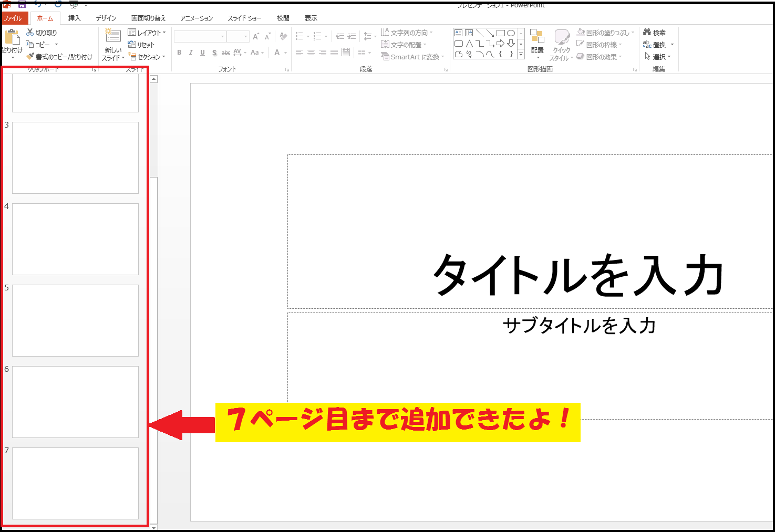Switch to the Animations (アニメーション) tab
This screenshot has width=775, height=532.
(197, 18)
